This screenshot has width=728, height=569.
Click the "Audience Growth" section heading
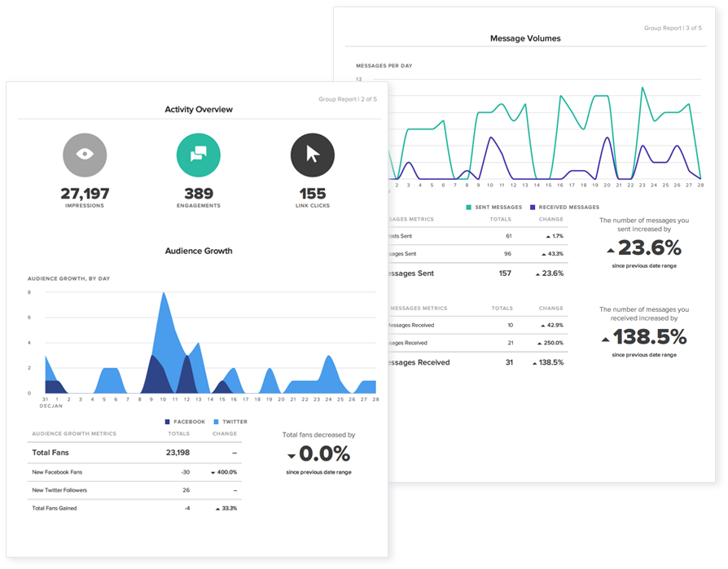pyautogui.click(x=199, y=251)
